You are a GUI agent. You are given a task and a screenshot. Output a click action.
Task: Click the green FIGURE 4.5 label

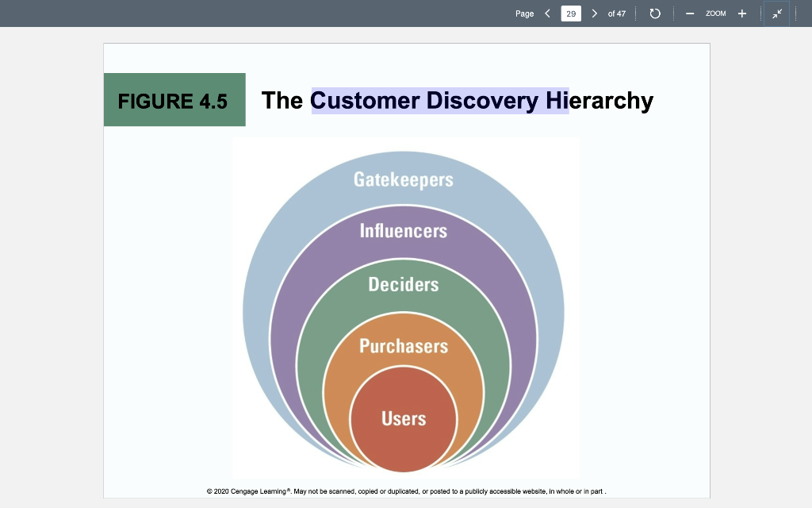click(174, 100)
